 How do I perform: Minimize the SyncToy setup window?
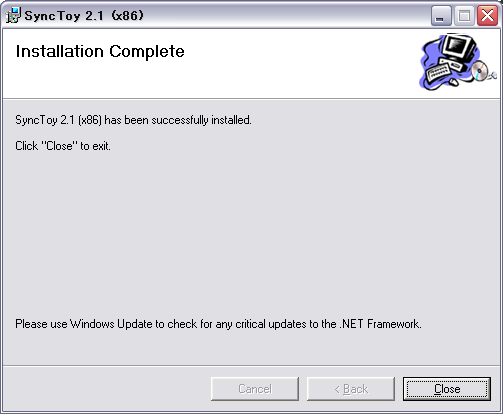click(441, 16)
